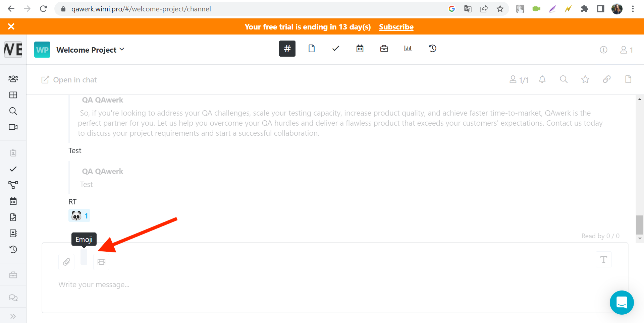Open history icon in left sidebar
The height and width of the screenshot is (323, 644).
coord(13,249)
